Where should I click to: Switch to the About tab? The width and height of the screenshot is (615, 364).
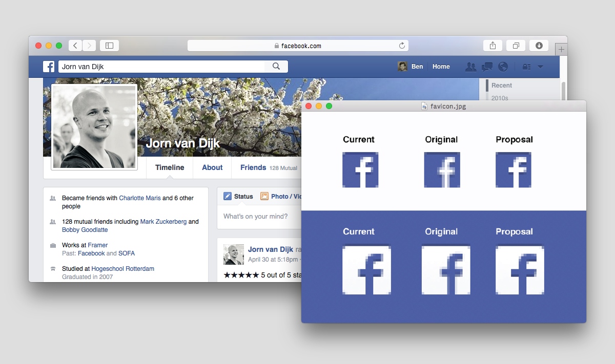[x=212, y=167]
